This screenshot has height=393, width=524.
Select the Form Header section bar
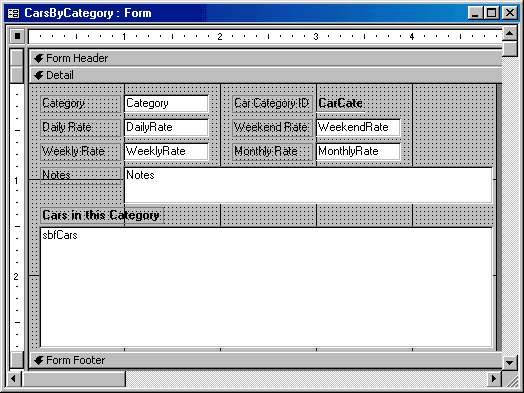pyautogui.click(x=266, y=58)
